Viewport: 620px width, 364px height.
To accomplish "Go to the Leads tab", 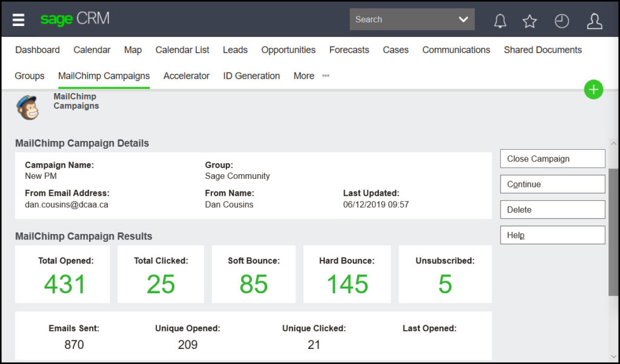I will pos(236,50).
